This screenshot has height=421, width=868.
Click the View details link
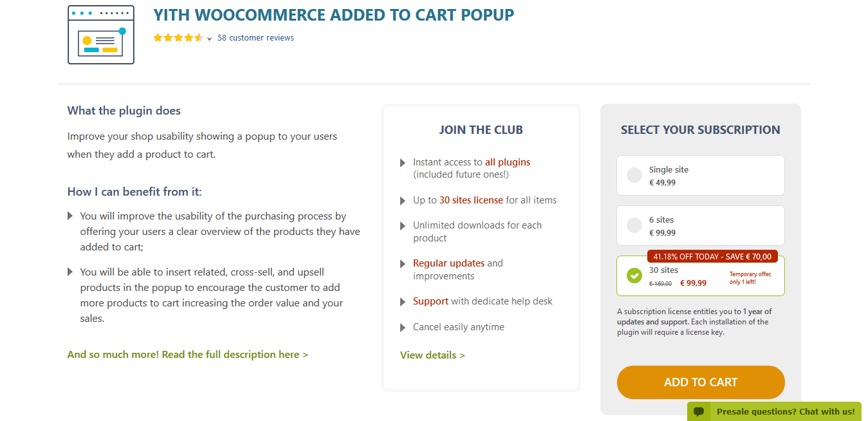[x=432, y=355]
